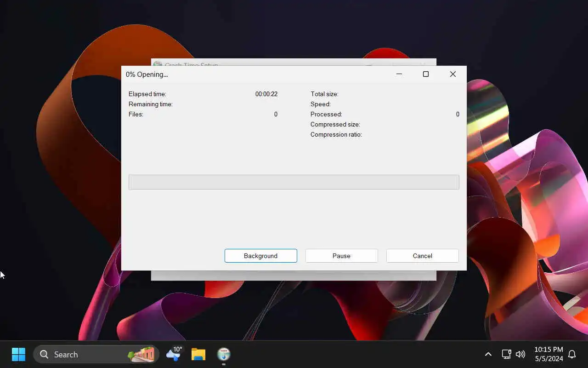The width and height of the screenshot is (588, 368).
Task: Click the taskbar Search box
Action: (96, 354)
